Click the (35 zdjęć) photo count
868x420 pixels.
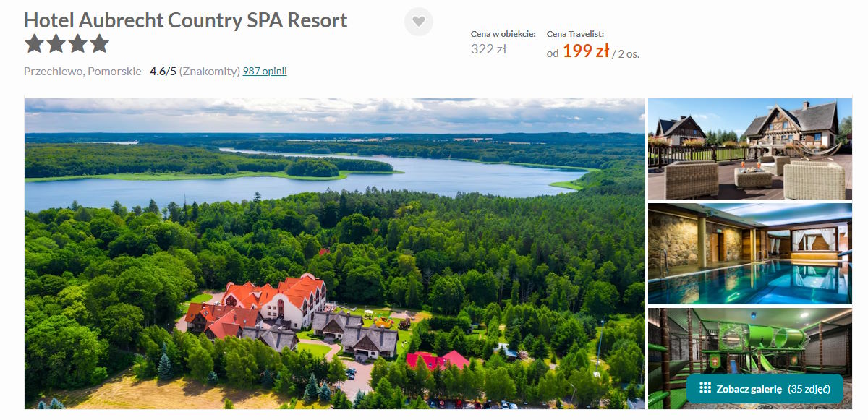point(808,389)
